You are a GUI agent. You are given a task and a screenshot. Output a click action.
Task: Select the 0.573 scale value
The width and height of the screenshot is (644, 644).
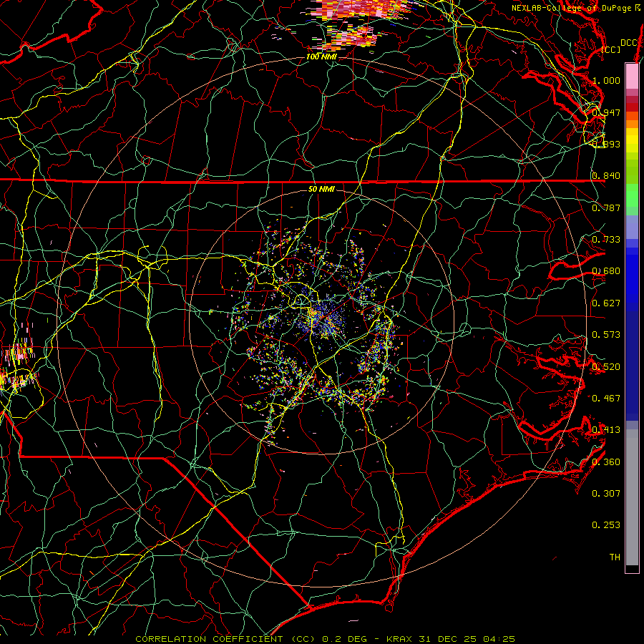point(606,335)
